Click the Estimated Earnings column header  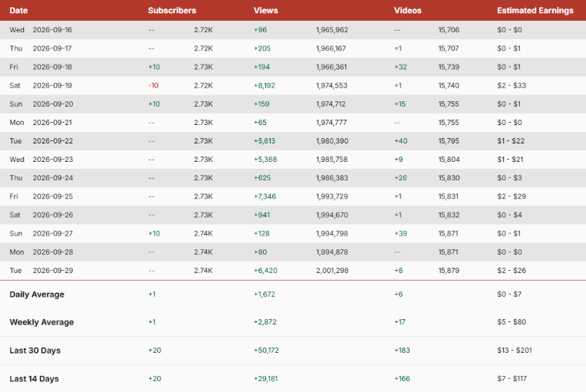click(x=535, y=11)
